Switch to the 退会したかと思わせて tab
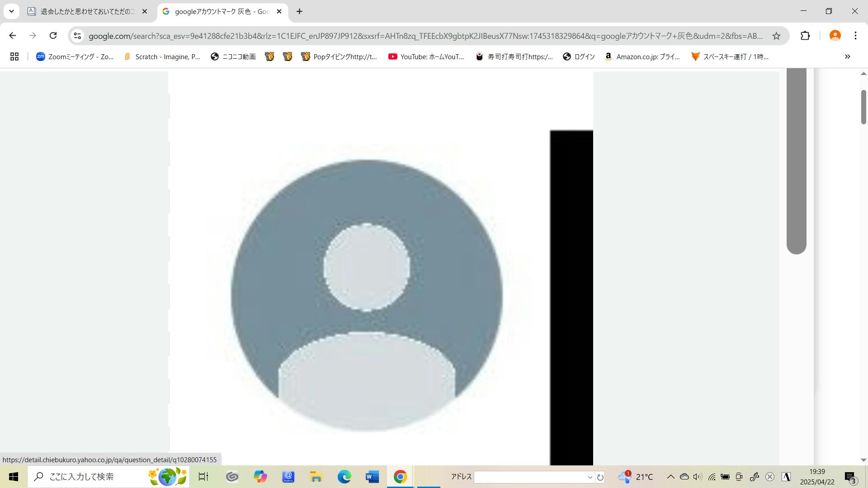The image size is (868, 488). coord(86,11)
